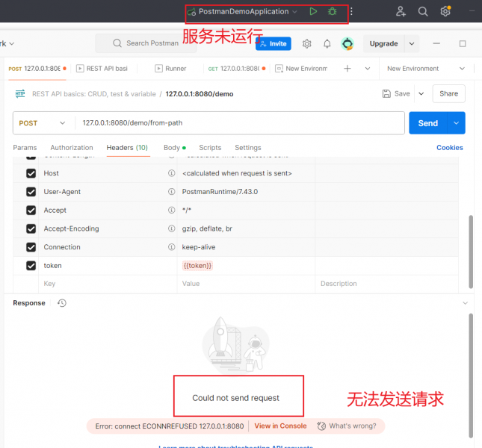
Task: Open the Postman notifications bell
Action: pyautogui.click(x=327, y=44)
